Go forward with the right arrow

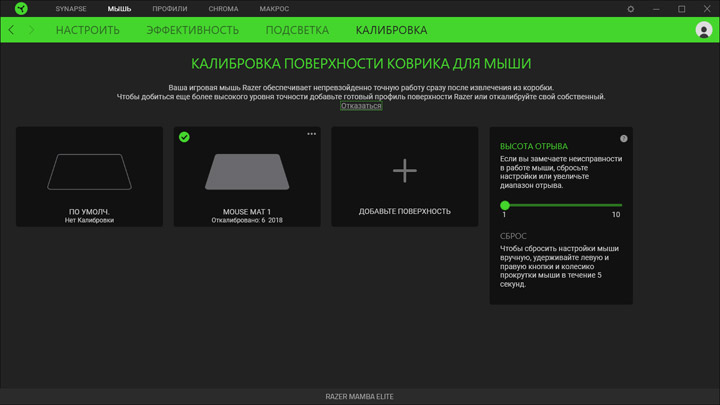tap(31, 30)
